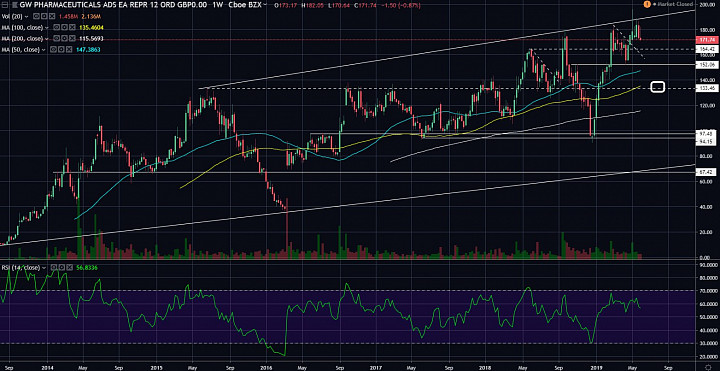Image resolution: width=720 pixels, height=371 pixels.
Task: Expand the MA (200, close) dropdown arrow
Action: pyautogui.click(x=47, y=39)
